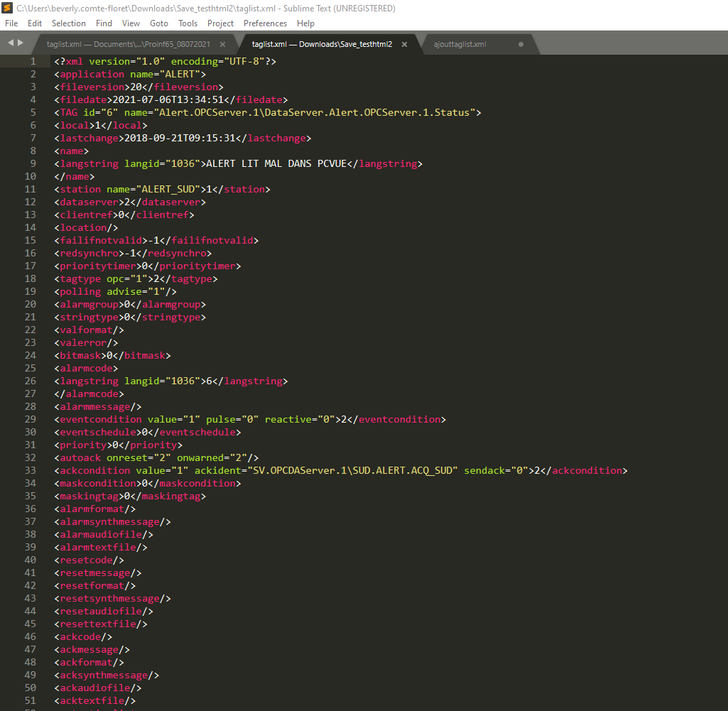The width and height of the screenshot is (728, 711).
Task: Switch to the ajouttaglist.xml tab
Action: pyautogui.click(x=460, y=44)
